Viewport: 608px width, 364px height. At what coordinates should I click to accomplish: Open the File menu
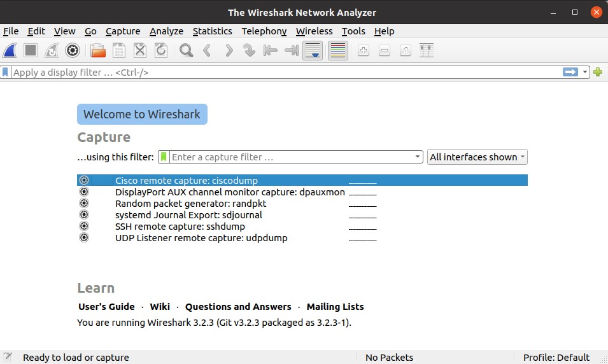coord(11,31)
